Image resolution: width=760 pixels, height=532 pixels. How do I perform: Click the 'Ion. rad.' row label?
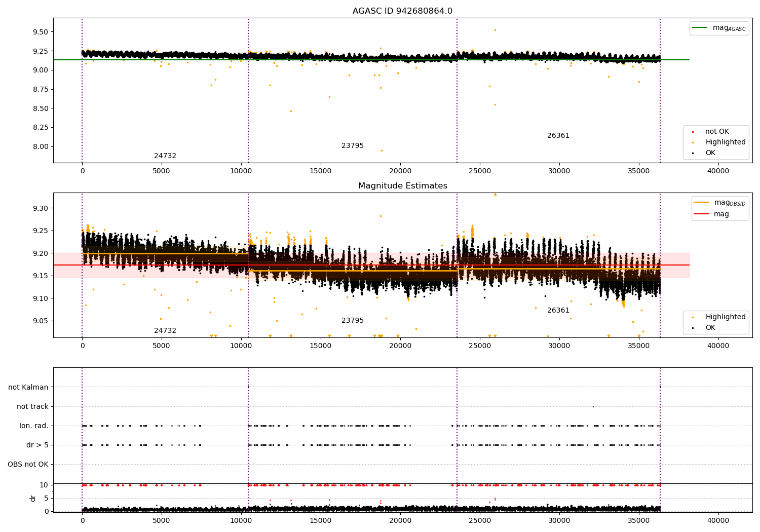click(x=34, y=426)
